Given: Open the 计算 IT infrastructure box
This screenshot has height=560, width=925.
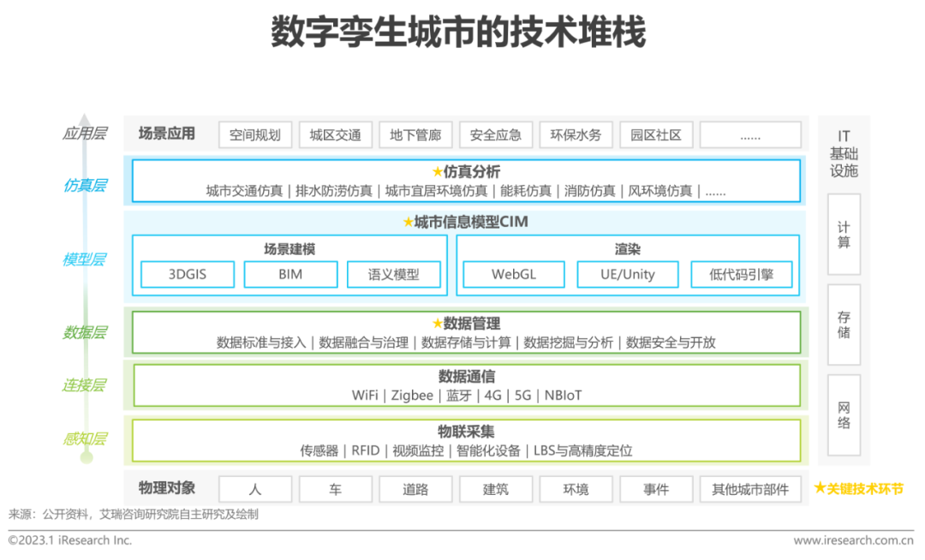Looking at the screenshot, I should (x=844, y=235).
